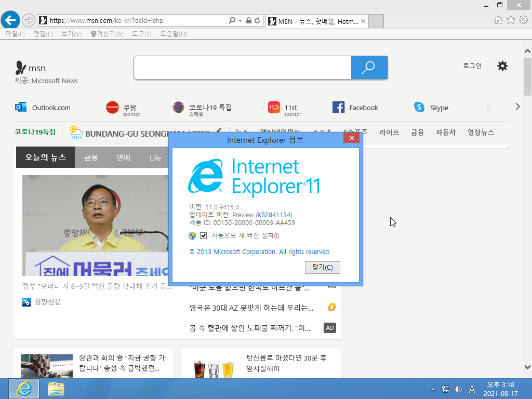This screenshot has height=399, width=532.
Task: Select 자동차 in the navigation bar
Action: click(x=446, y=132)
